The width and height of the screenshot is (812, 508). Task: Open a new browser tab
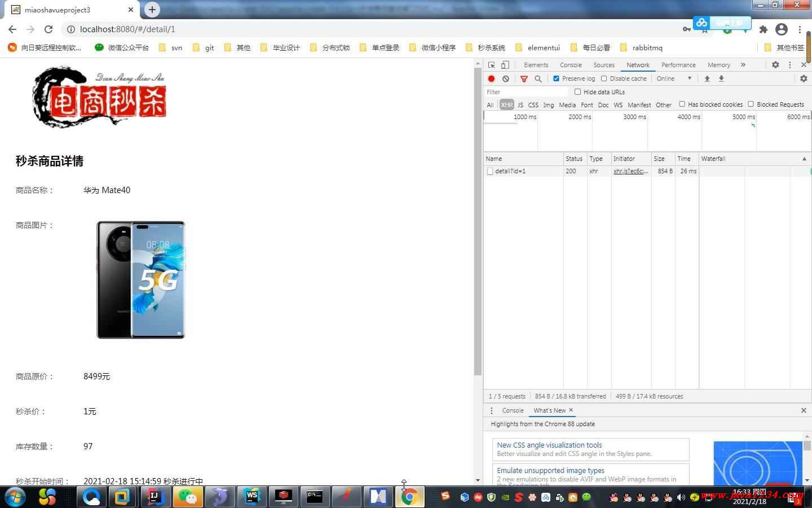tap(152, 10)
